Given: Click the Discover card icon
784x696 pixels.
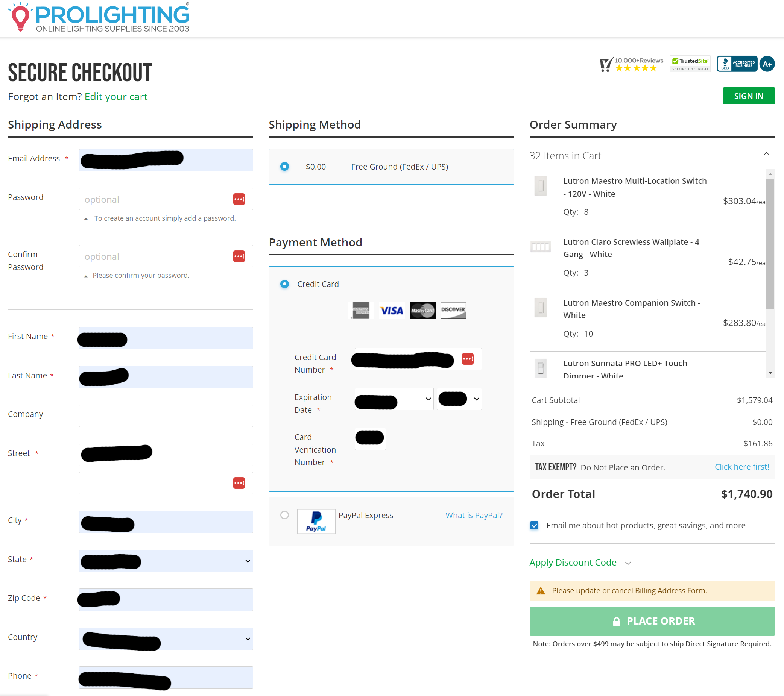Looking at the screenshot, I should click(453, 310).
